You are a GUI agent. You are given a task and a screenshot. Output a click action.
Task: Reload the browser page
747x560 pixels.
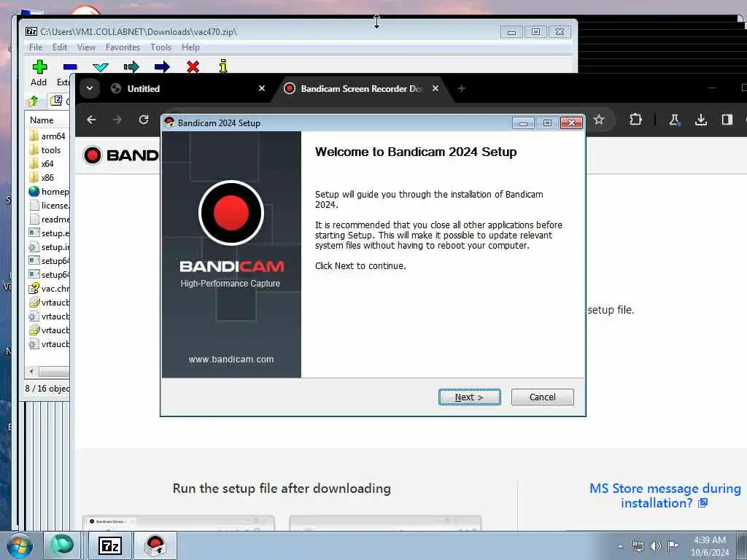[144, 120]
